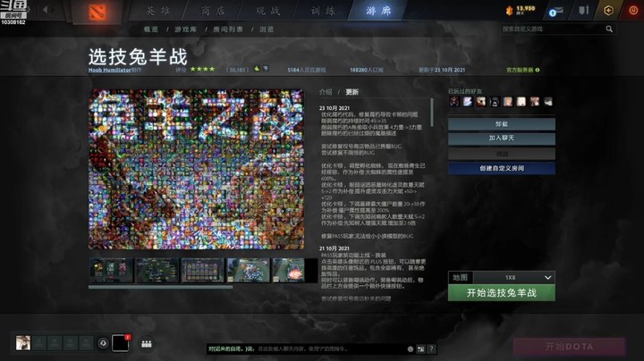Select the last friend avatar under 已玩过的好友
The height and width of the screenshot is (361, 644).
tap(548, 101)
